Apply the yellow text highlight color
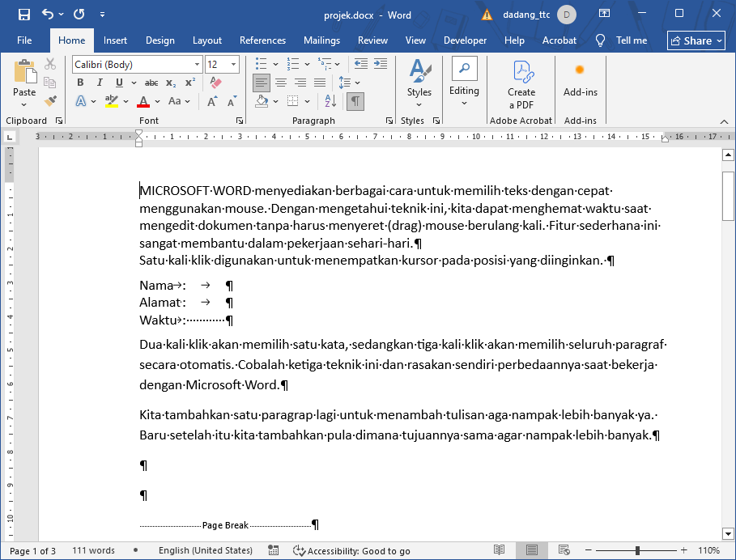This screenshot has width=736, height=560. tap(112, 101)
